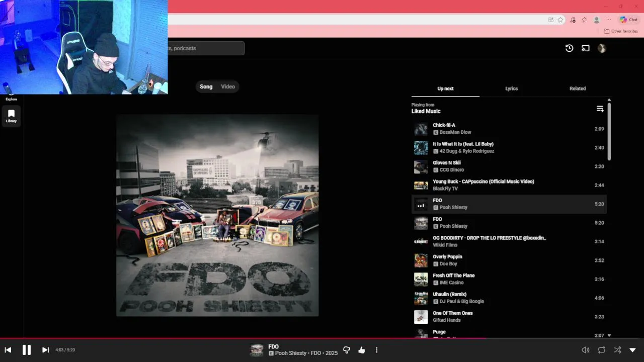Add page to favorites star icon
The image size is (644, 362).
560,20
